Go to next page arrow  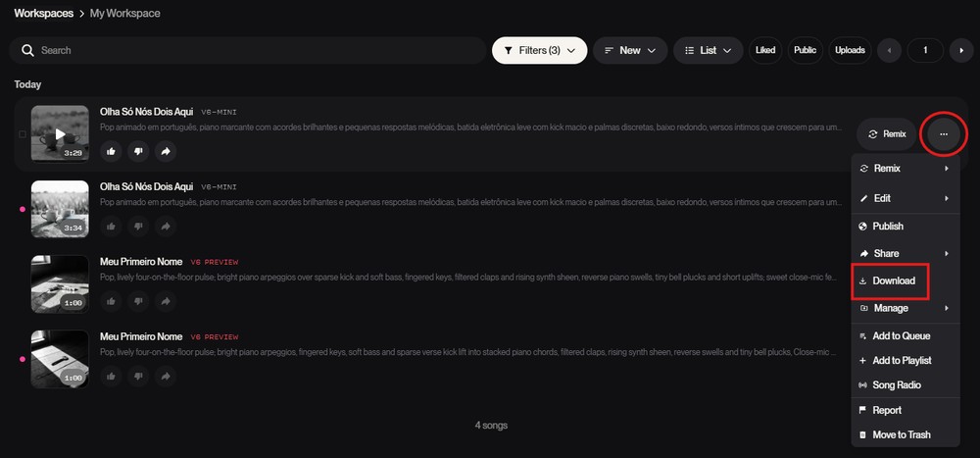tap(961, 50)
